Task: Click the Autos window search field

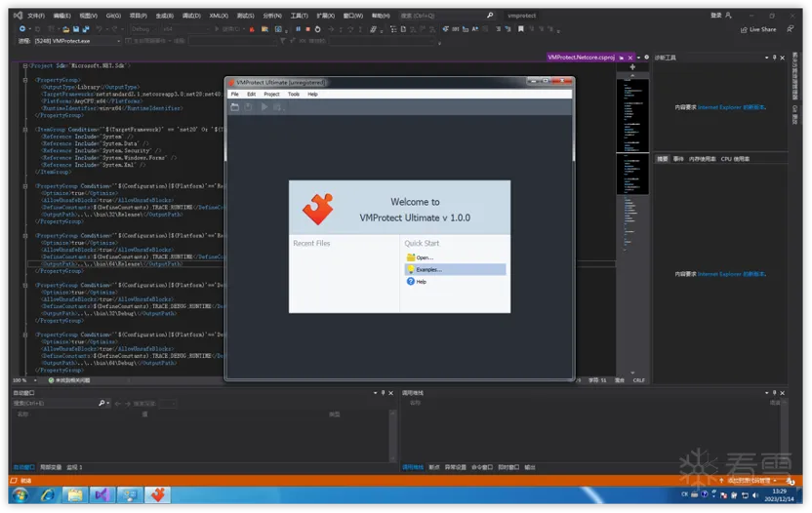Action: pos(55,403)
